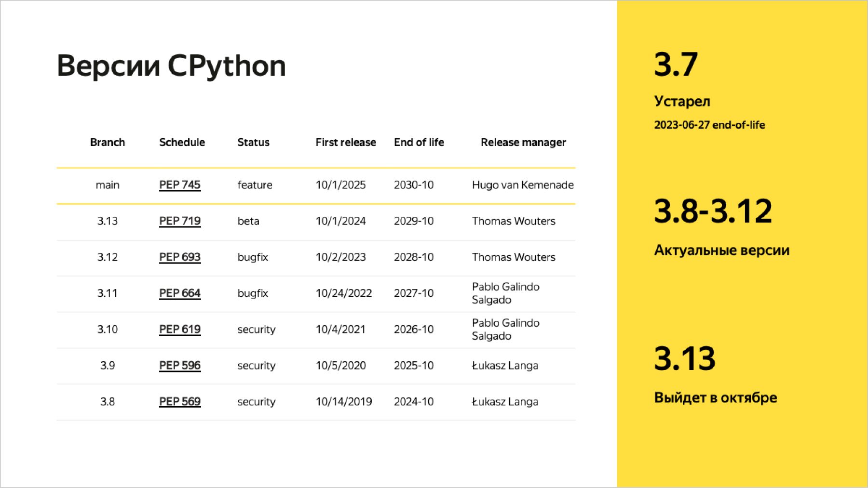868x488 pixels.
Task: Click the 'Версии CPython' slide title
Action: (x=171, y=66)
